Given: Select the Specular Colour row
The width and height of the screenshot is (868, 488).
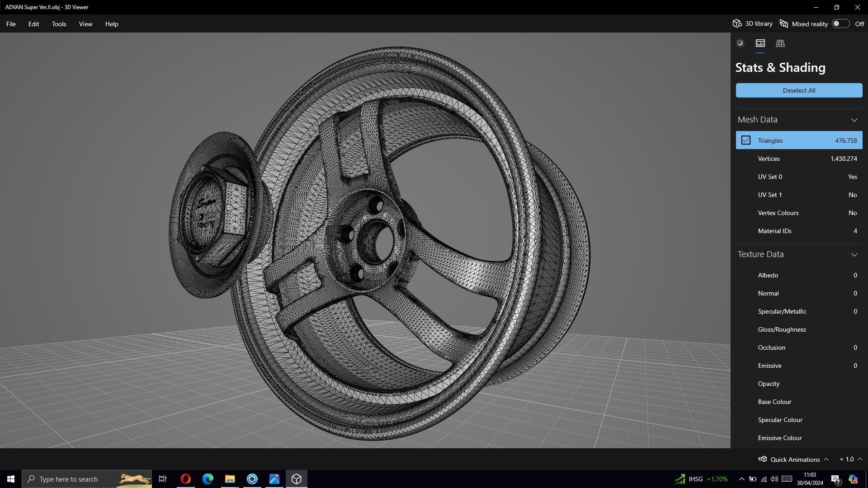Looking at the screenshot, I should coord(799,420).
